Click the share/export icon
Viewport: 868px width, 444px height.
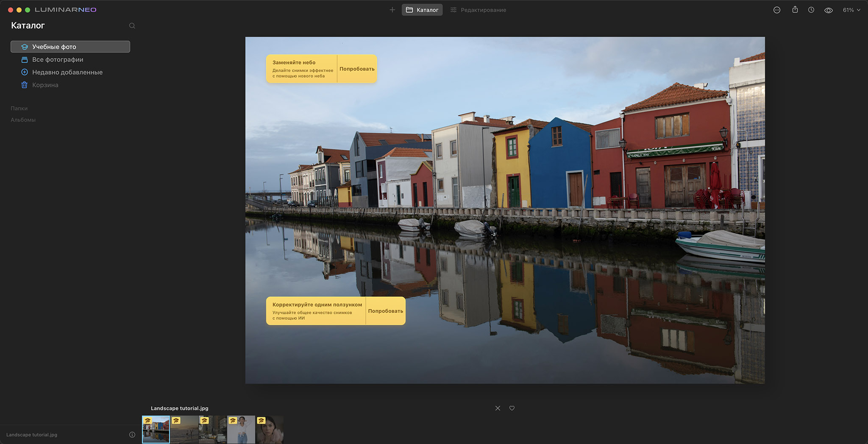794,9
